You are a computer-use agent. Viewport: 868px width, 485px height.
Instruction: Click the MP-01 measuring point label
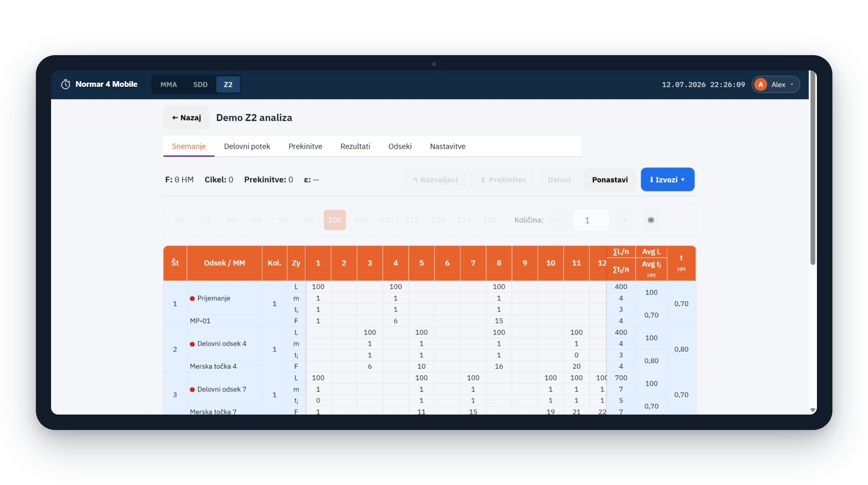coord(200,321)
